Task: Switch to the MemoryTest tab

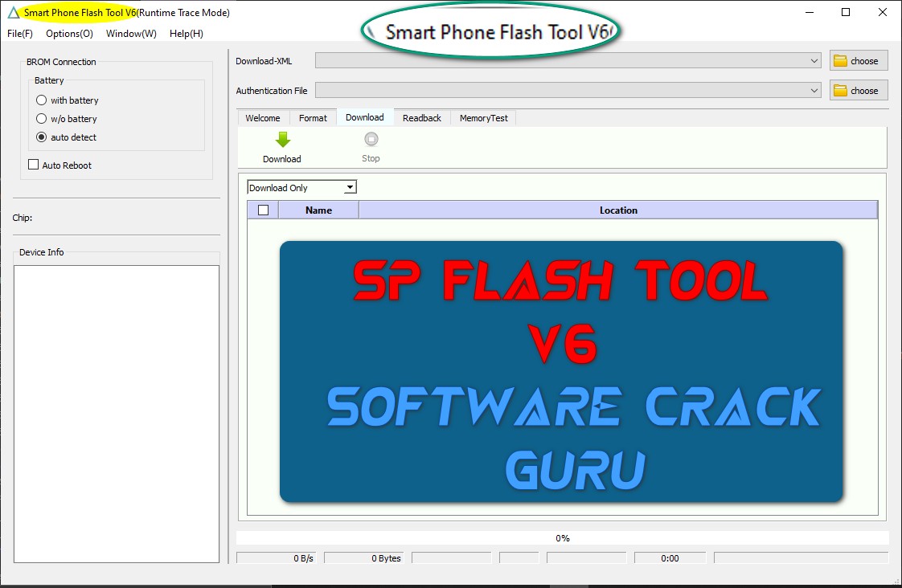Action: click(x=484, y=118)
